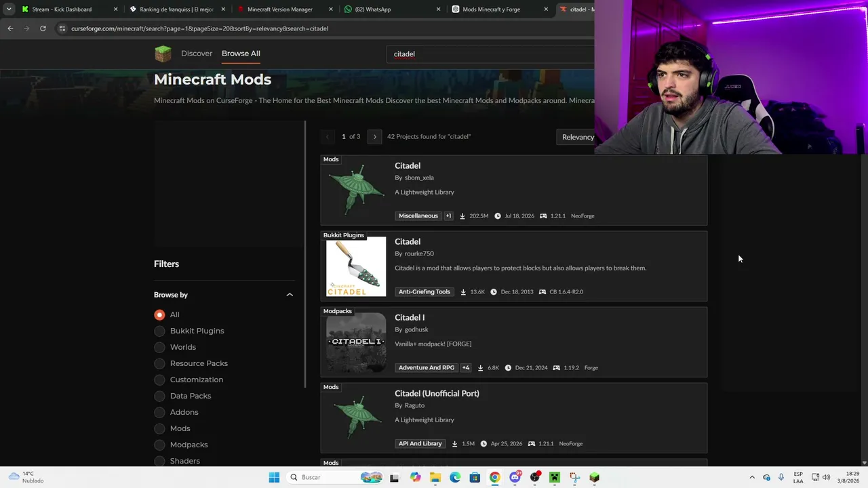
Task: Open the Citadel trowel thumbnail image
Action: click(356, 266)
